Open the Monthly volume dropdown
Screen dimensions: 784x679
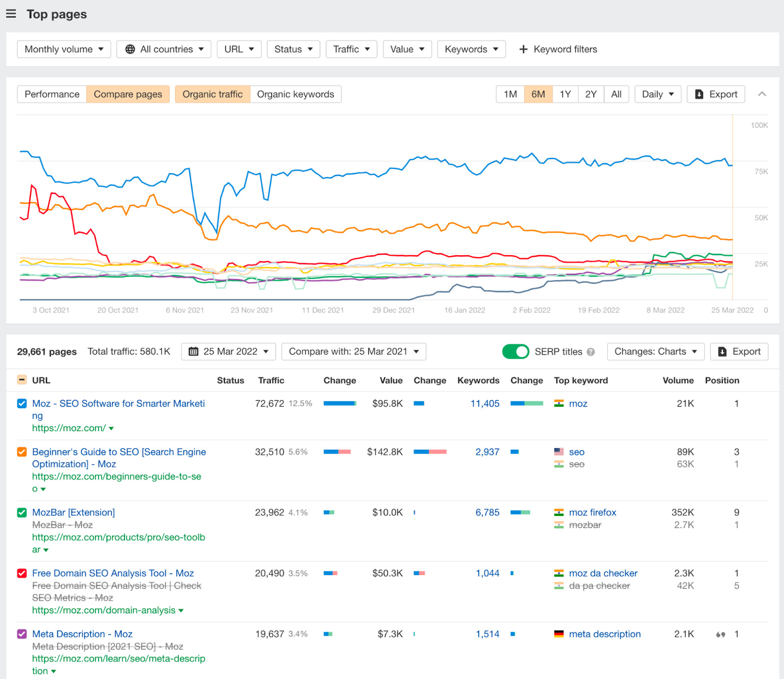[x=63, y=49]
